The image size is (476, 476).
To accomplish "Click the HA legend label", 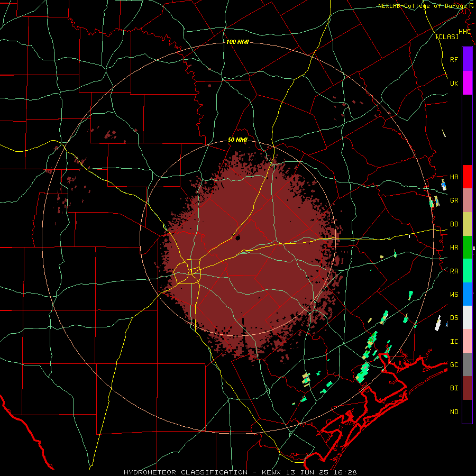I will click(454, 177).
